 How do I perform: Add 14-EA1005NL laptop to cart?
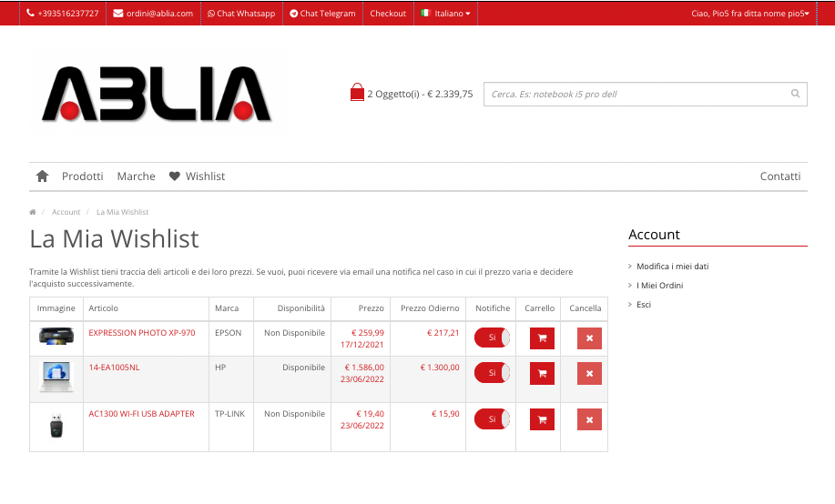point(542,373)
